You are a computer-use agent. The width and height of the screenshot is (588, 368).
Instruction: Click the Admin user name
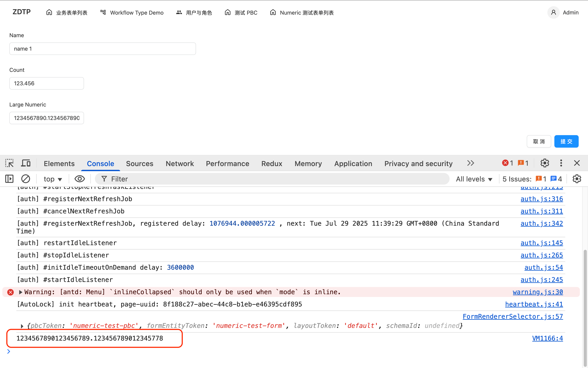570,12
